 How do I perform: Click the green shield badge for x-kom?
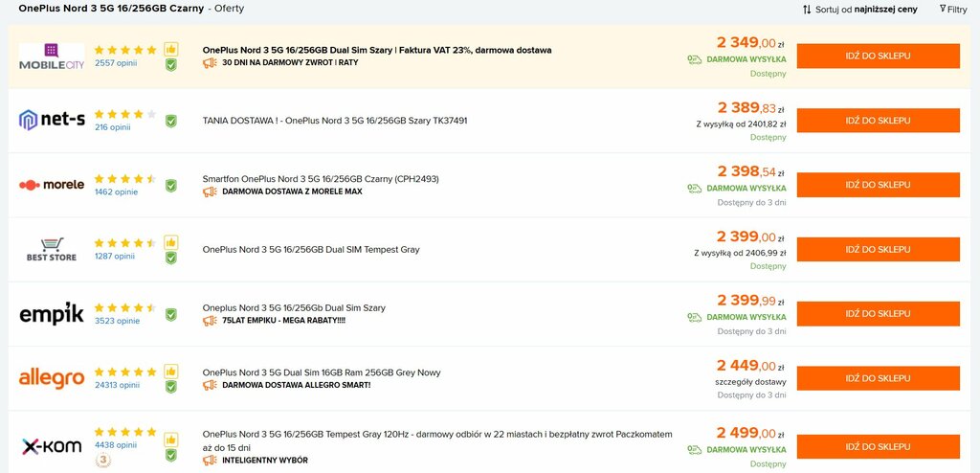[170, 455]
